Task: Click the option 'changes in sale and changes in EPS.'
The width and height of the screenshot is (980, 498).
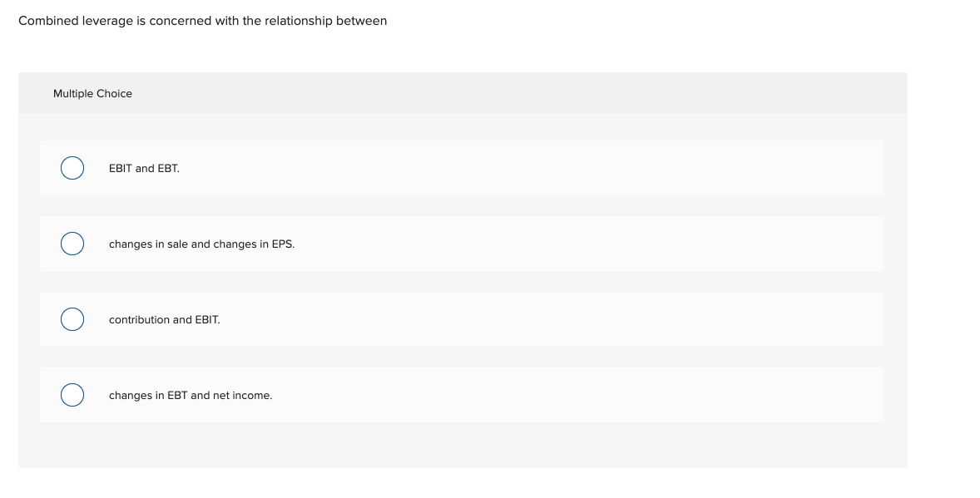Action: (x=201, y=244)
